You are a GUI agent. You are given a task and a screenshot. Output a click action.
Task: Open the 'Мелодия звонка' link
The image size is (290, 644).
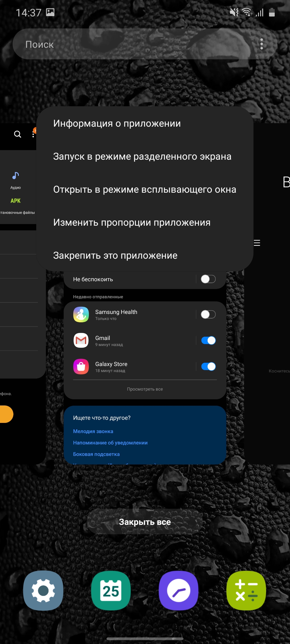tap(93, 431)
